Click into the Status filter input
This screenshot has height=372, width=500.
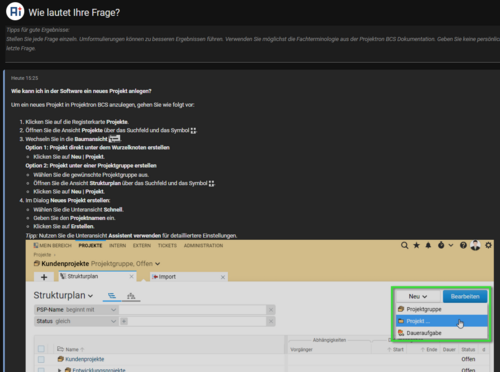coord(197,321)
